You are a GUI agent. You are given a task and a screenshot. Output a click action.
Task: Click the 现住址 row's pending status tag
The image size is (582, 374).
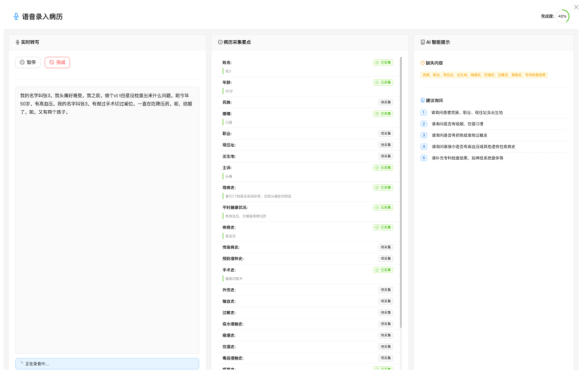click(x=386, y=145)
